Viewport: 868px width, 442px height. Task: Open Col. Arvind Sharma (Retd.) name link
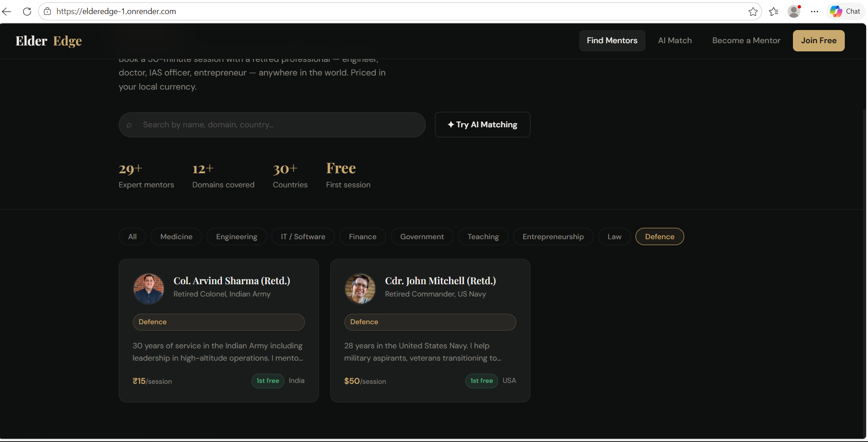coord(232,281)
